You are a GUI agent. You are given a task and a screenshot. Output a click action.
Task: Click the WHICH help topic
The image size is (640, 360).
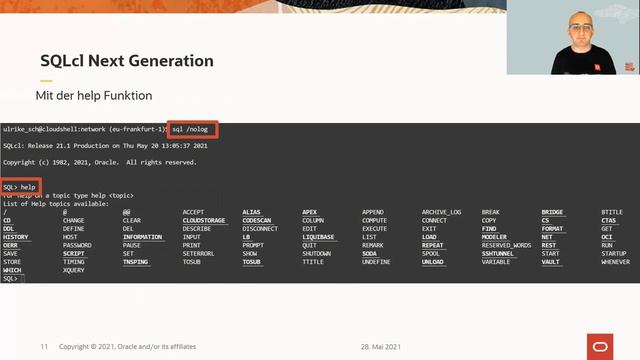pos(12,270)
